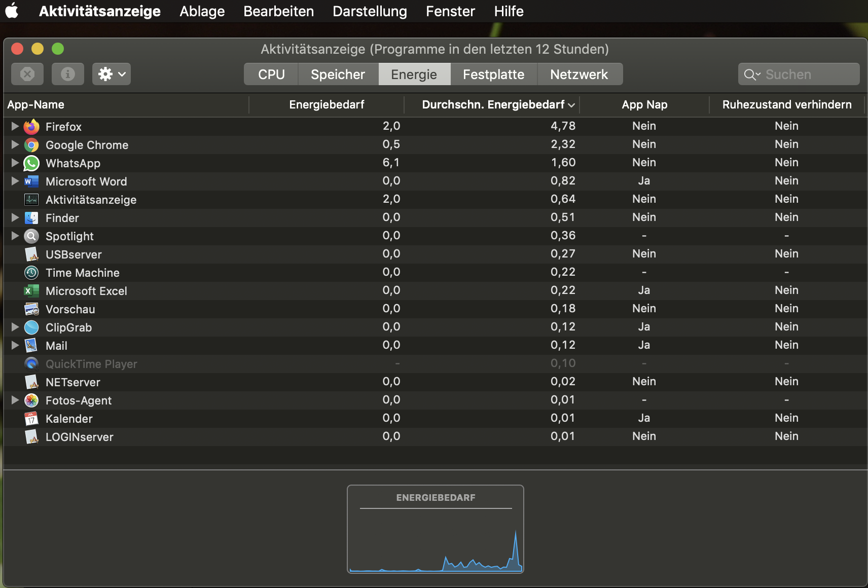This screenshot has height=588, width=868.
Task: Expand the Fotos-Agent process group
Action: click(15, 400)
